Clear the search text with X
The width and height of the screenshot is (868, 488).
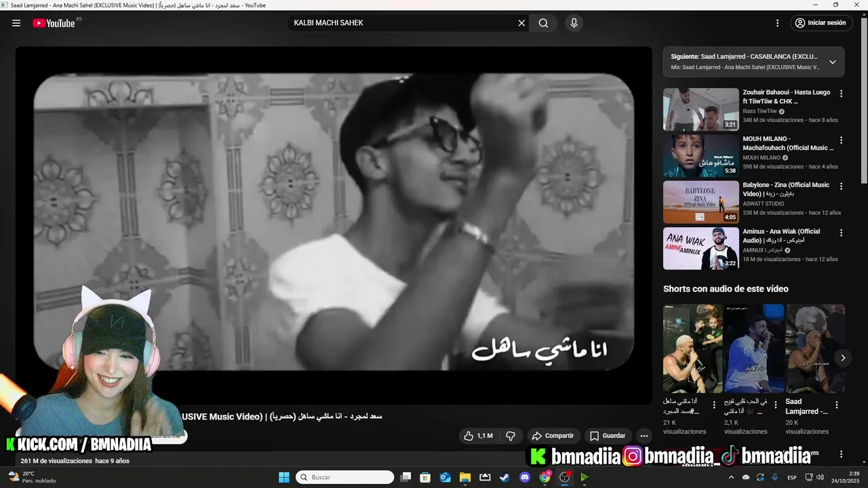pyautogui.click(x=521, y=23)
